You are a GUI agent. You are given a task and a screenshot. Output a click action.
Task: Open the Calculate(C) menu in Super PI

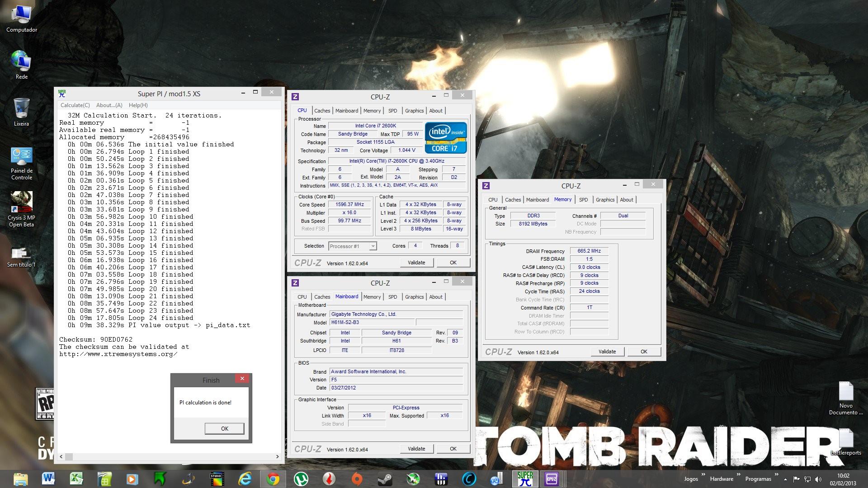[75, 105]
